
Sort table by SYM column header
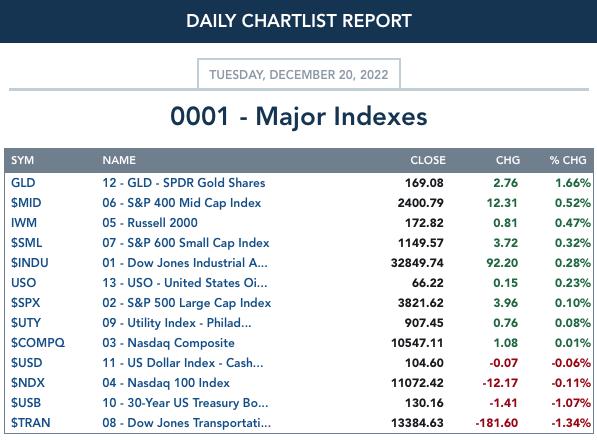(x=22, y=160)
